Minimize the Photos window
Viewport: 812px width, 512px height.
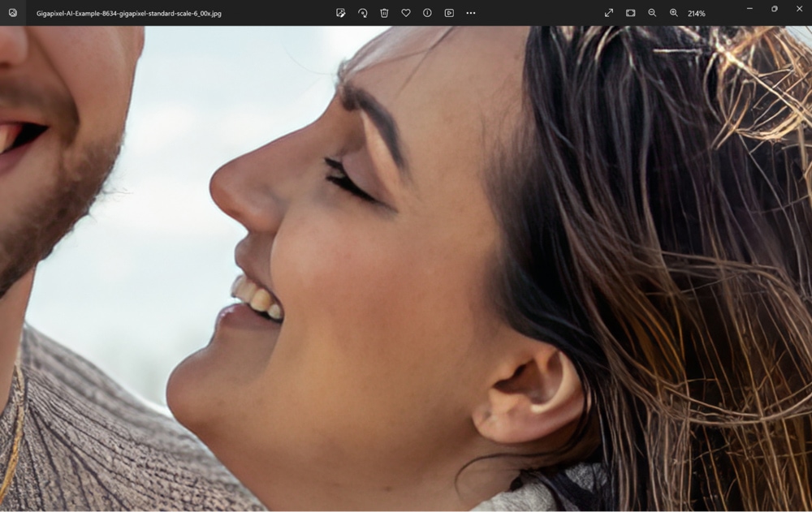(x=749, y=9)
